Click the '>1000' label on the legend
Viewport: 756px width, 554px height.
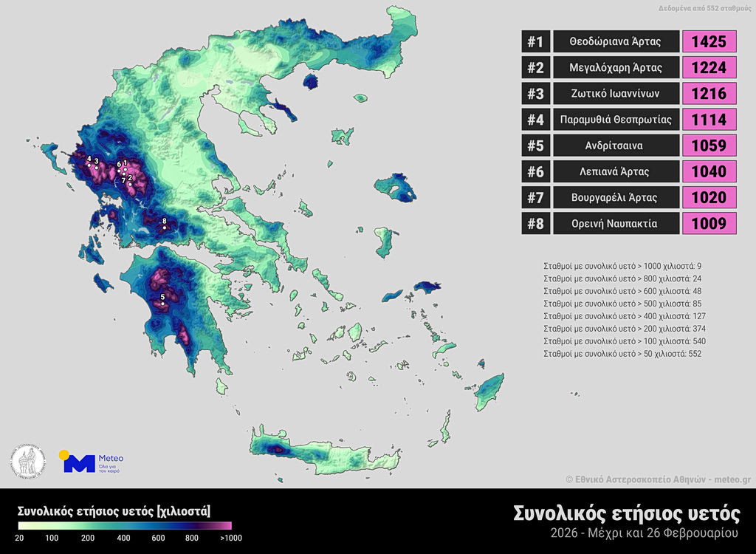point(230,538)
